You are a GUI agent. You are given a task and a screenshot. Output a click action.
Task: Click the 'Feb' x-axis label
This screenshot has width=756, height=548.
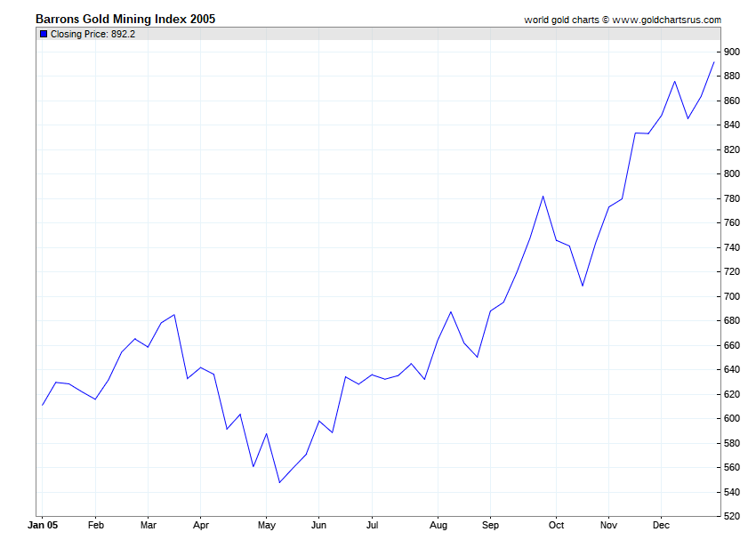click(95, 525)
